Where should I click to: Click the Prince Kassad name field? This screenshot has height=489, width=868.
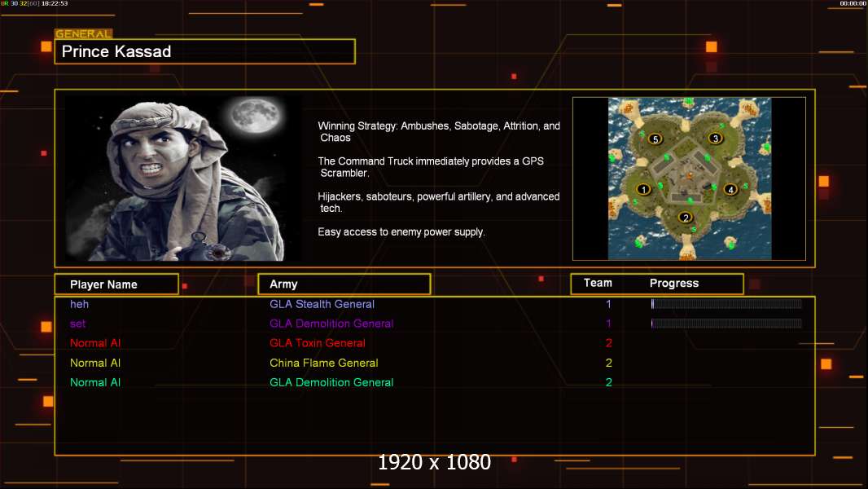click(205, 51)
